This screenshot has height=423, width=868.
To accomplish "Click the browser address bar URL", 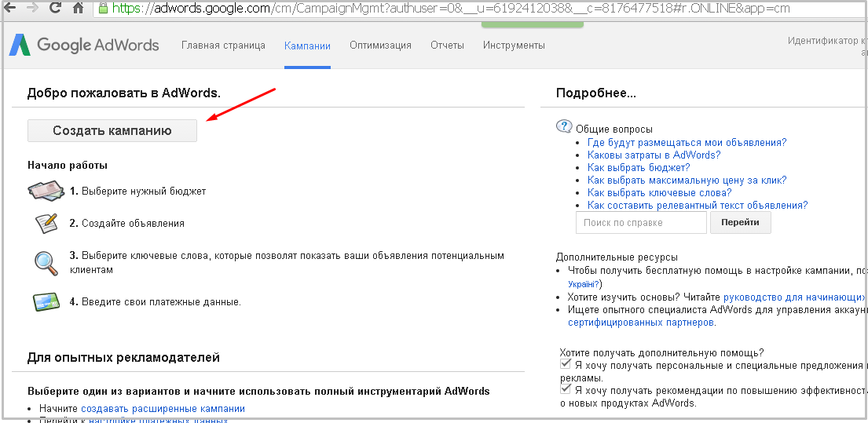I will 451,9.
